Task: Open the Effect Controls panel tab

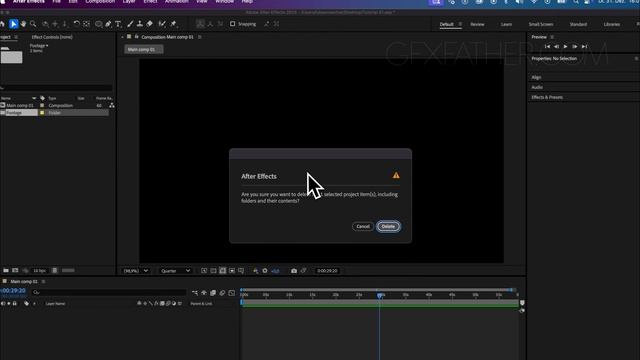Action: [x=52, y=37]
